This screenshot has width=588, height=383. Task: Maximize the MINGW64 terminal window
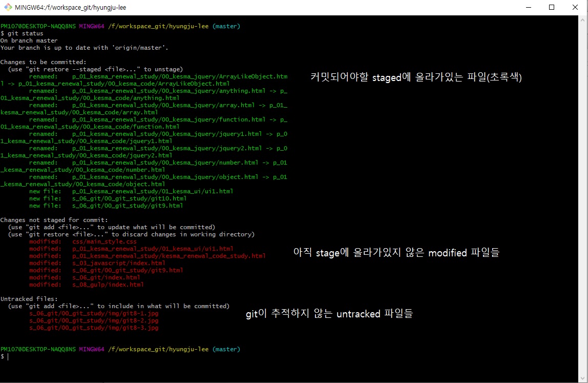pyautogui.click(x=552, y=8)
